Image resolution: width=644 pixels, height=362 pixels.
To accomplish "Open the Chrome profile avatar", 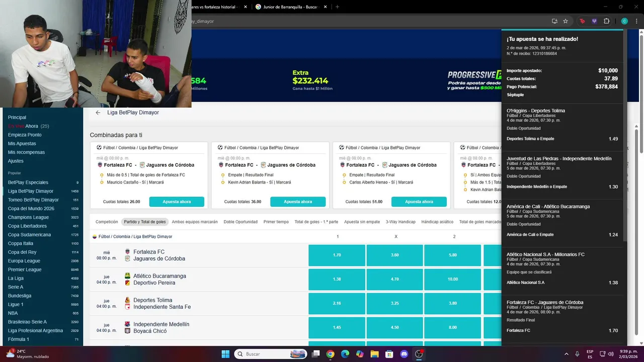I will (624, 21).
